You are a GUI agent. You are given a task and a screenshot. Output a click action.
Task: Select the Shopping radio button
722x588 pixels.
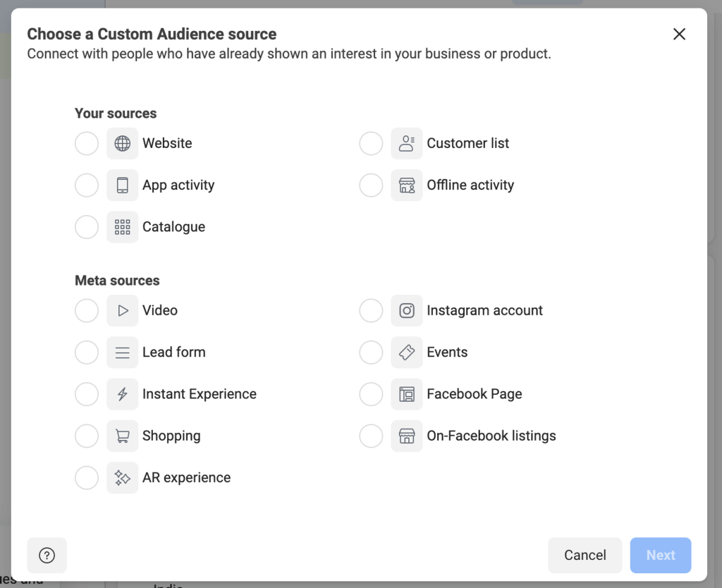pos(87,436)
